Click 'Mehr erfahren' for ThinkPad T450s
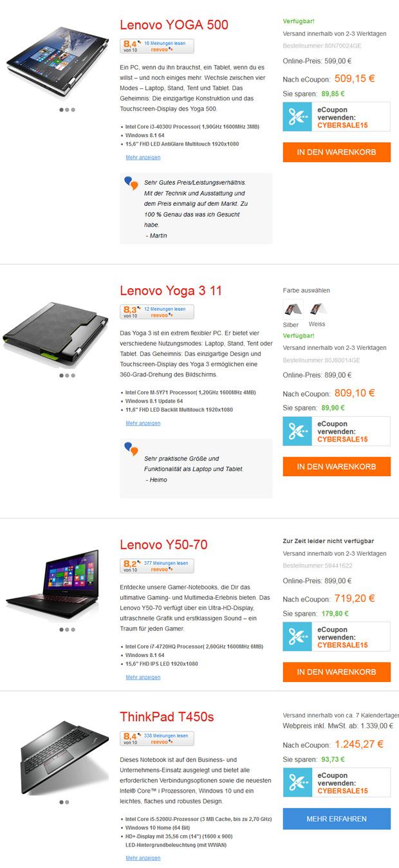Screen dimensions: 399x868 tap(337, 818)
